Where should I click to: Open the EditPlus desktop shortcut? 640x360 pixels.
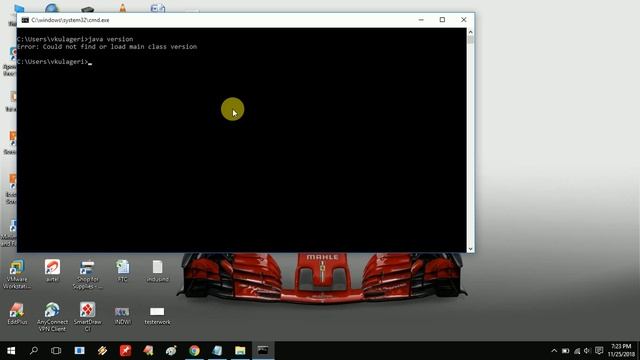(17, 313)
